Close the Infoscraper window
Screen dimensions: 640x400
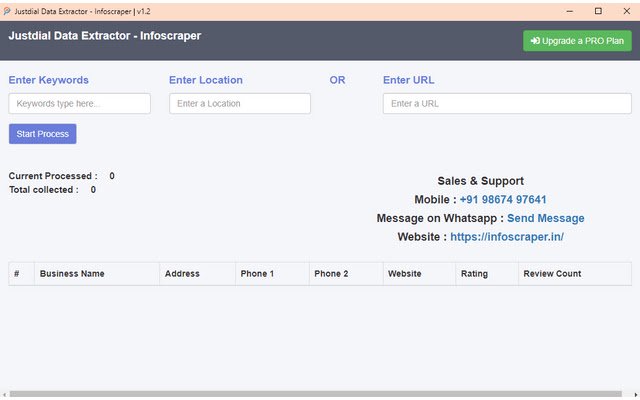(627, 11)
